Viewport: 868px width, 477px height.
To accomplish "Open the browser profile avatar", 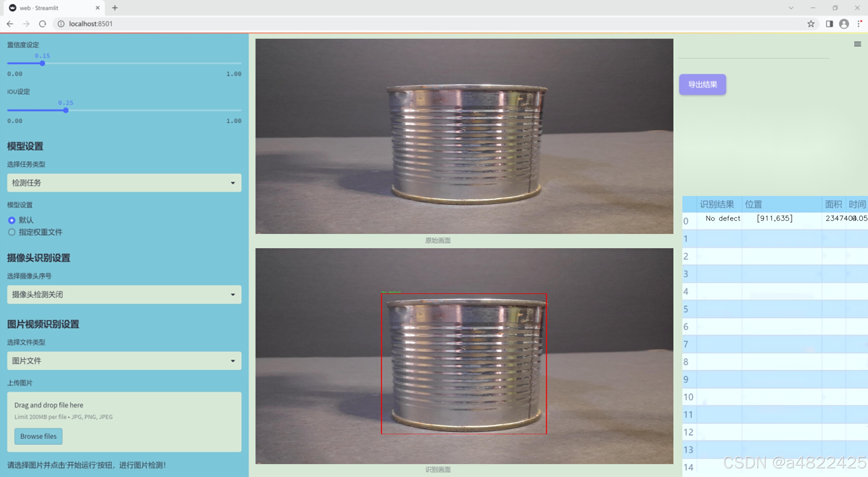I will (x=844, y=24).
